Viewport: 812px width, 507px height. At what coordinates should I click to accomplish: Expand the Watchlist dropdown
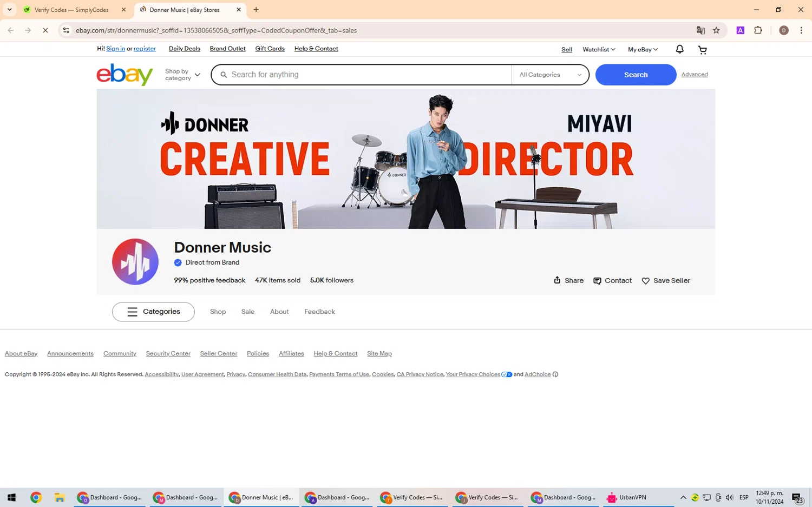(599, 50)
